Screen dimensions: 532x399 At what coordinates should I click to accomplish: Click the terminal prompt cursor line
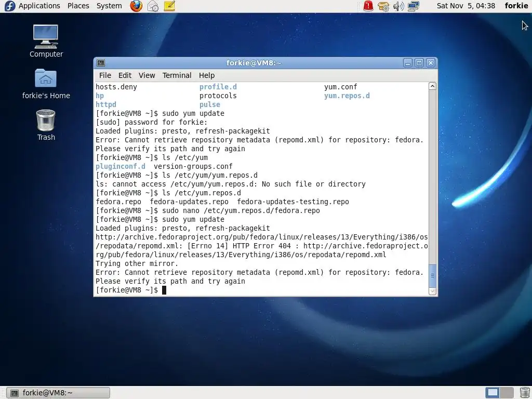pyautogui.click(x=131, y=290)
